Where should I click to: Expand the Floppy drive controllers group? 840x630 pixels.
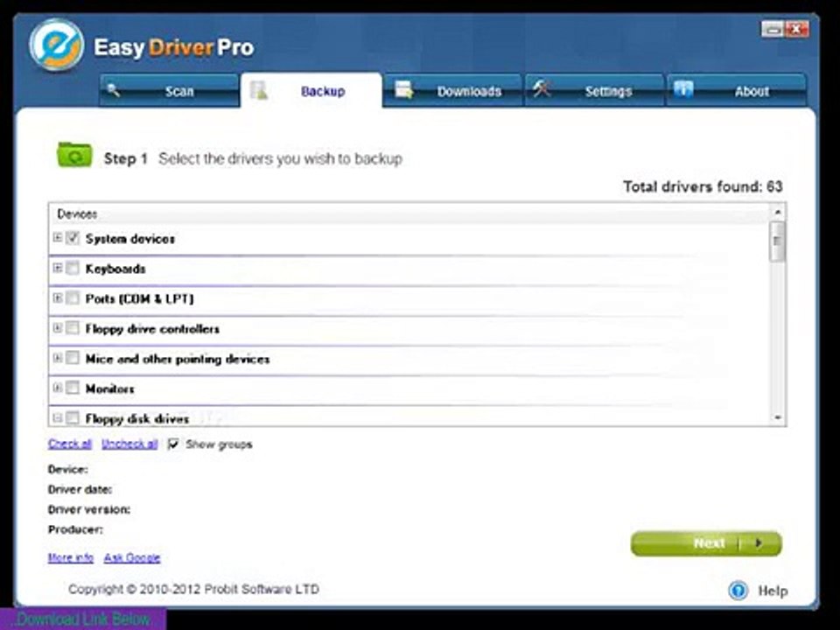click(x=58, y=327)
